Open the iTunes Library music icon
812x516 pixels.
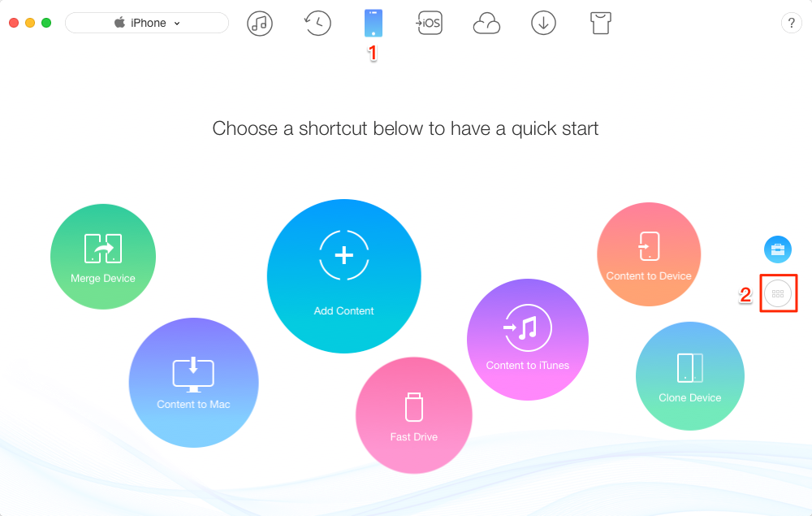260,24
